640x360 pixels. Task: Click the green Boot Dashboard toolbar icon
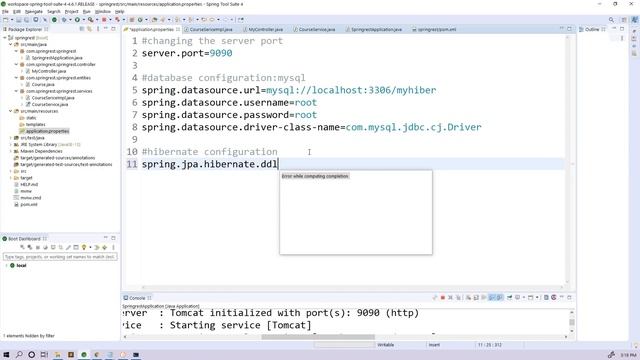click(x=54, y=20)
